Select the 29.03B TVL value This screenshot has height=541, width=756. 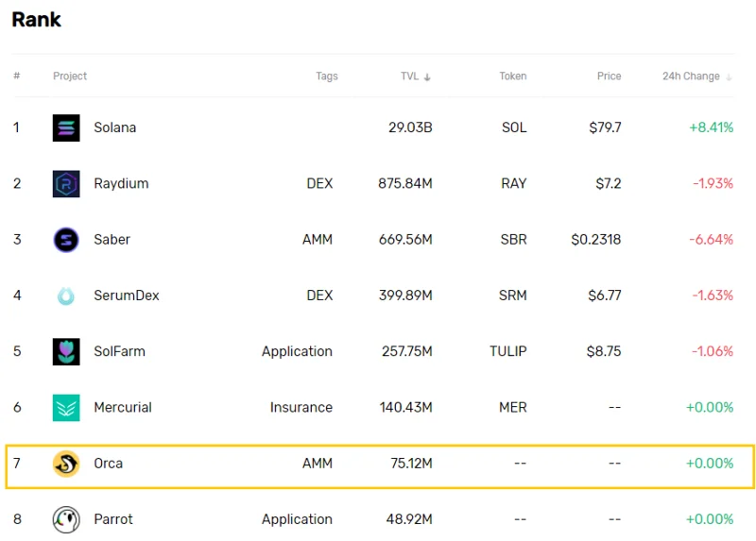point(410,127)
